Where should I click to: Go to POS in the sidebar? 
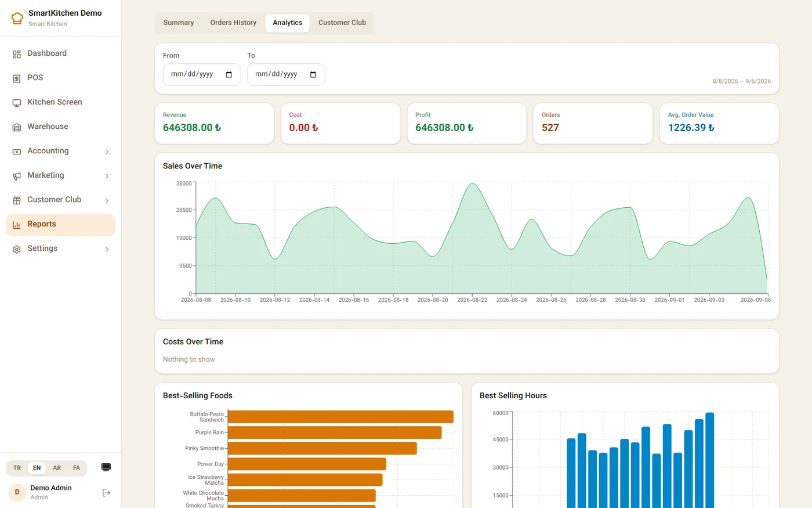pos(60,78)
